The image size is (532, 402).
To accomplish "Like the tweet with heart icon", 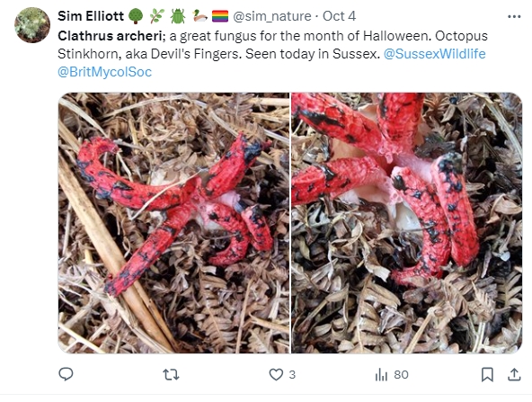I will coord(276,374).
